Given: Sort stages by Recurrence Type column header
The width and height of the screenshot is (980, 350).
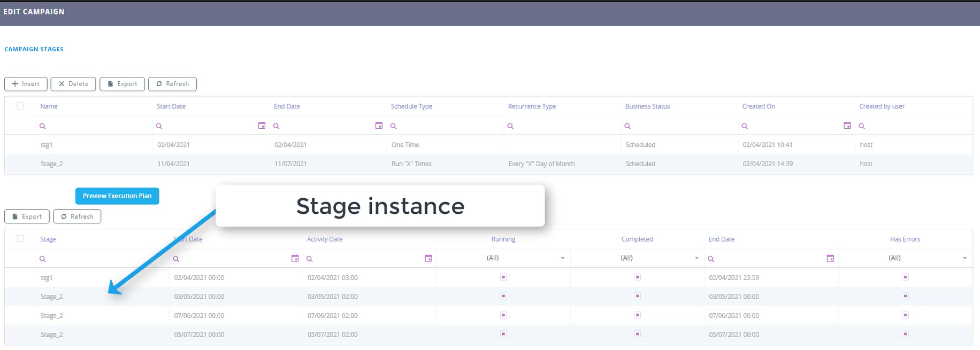Looking at the screenshot, I should [532, 106].
